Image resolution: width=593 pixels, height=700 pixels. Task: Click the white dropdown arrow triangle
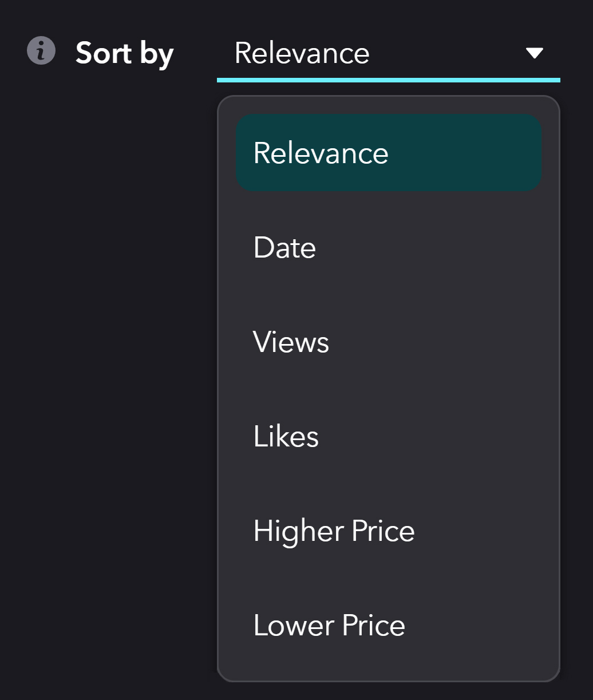534,53
